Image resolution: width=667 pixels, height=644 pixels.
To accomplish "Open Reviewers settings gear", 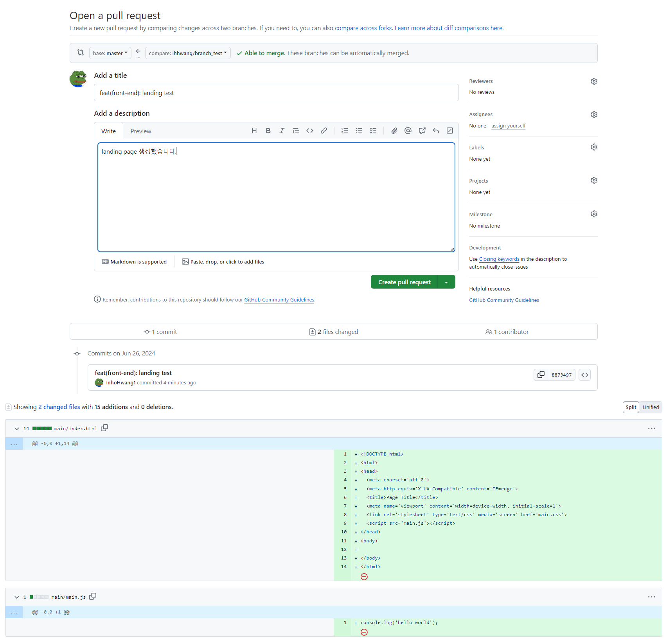I will click(594, 81).
